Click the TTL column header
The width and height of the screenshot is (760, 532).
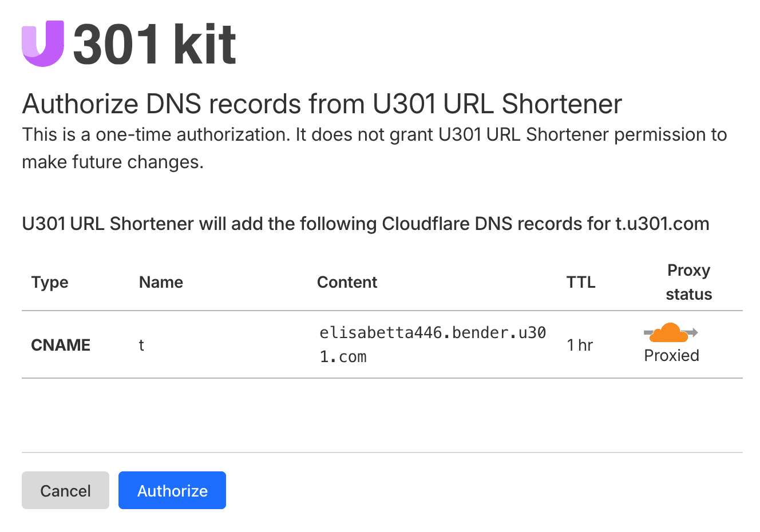coord(580,282)
